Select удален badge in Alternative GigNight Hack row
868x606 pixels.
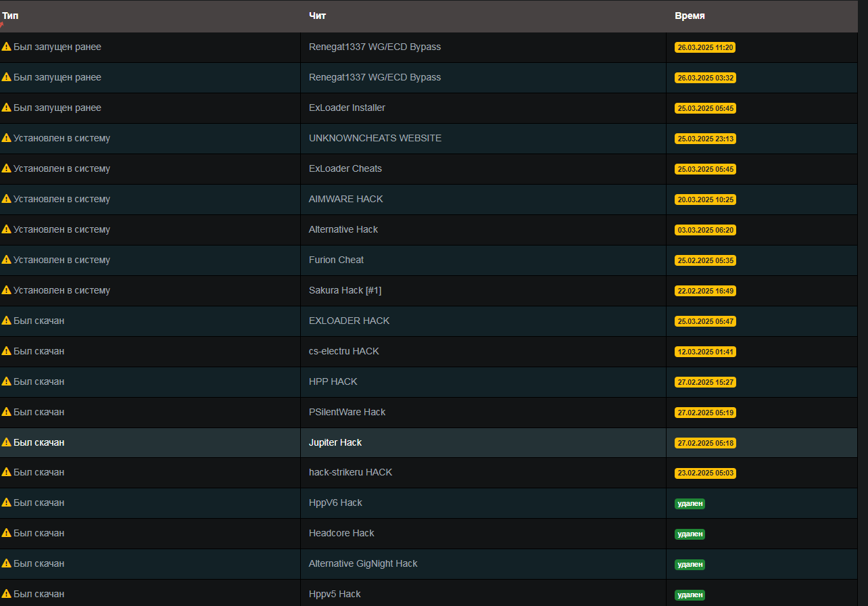coord(690,565)
